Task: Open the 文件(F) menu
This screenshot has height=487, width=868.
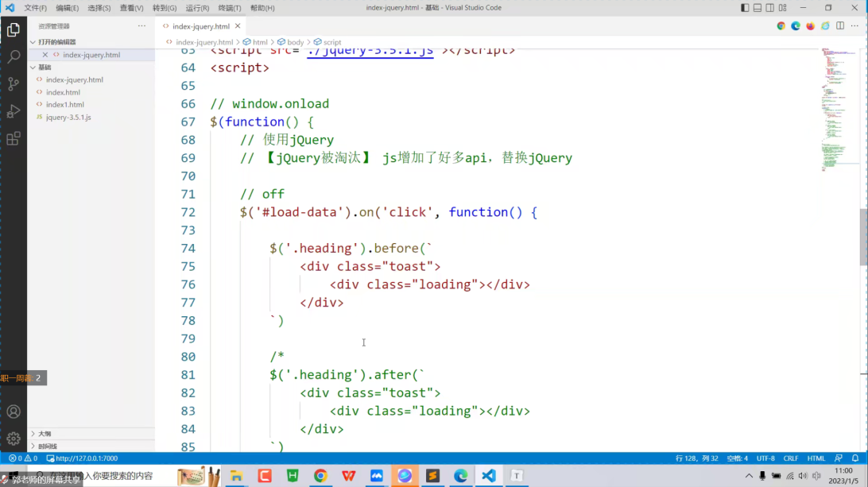Action: tap(36, 8)
